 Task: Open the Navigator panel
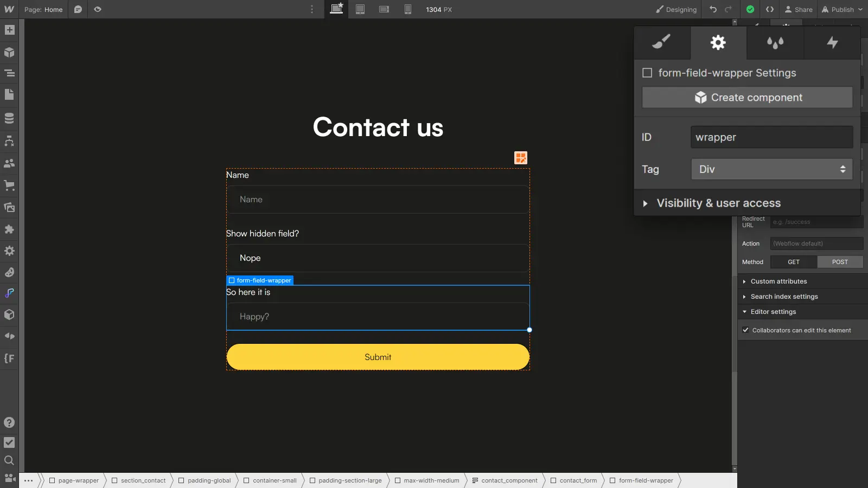(x=9, y=73)
